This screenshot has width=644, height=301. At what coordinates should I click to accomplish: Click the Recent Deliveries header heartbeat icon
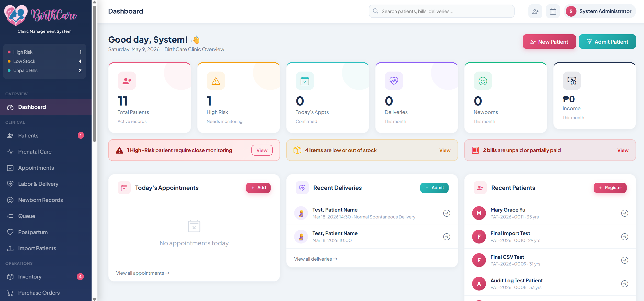[302, 188]
